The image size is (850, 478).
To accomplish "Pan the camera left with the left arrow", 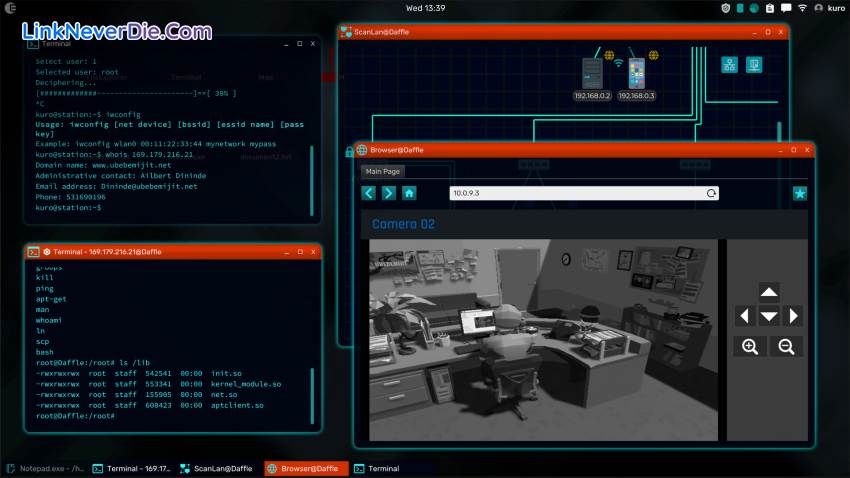I will pyautogui.click(x=743, y=316).
